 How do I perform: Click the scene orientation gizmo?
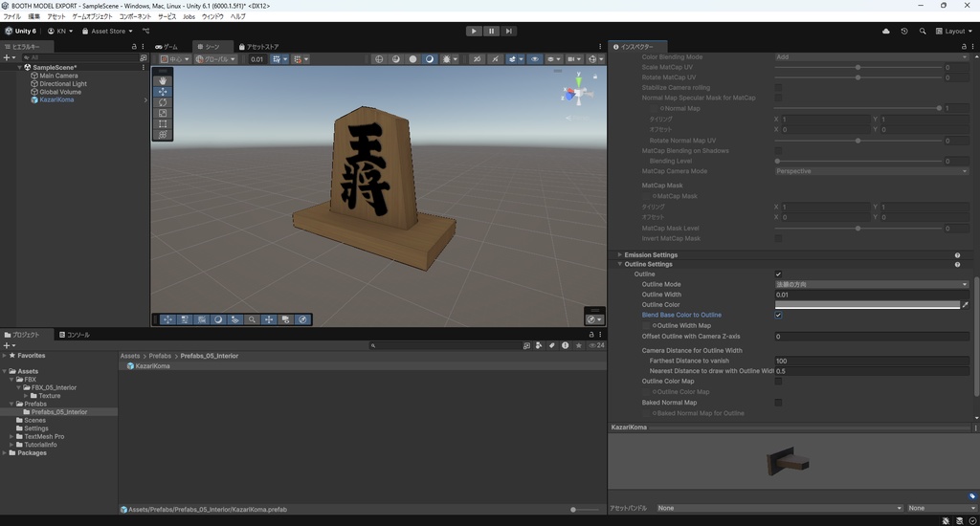[x=577, y=93]
